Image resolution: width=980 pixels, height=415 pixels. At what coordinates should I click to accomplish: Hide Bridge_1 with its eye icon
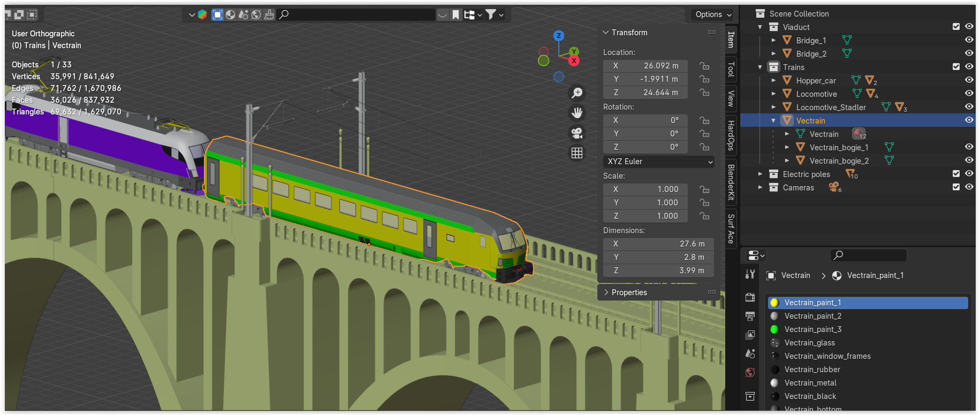point(969,40)
